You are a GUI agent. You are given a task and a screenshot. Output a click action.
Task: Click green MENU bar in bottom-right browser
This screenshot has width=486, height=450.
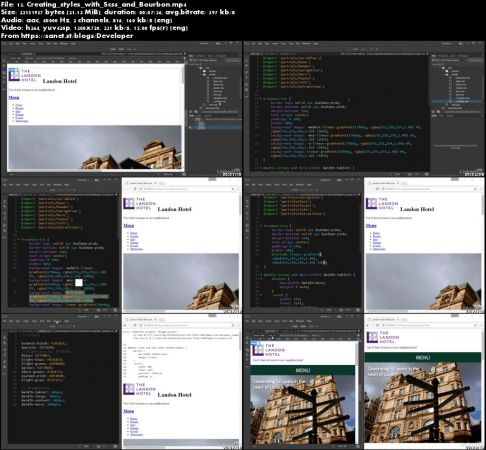[422, 357]
